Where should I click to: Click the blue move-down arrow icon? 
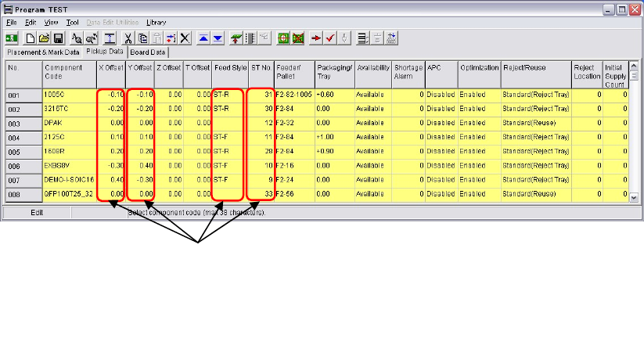coord(217,37)
